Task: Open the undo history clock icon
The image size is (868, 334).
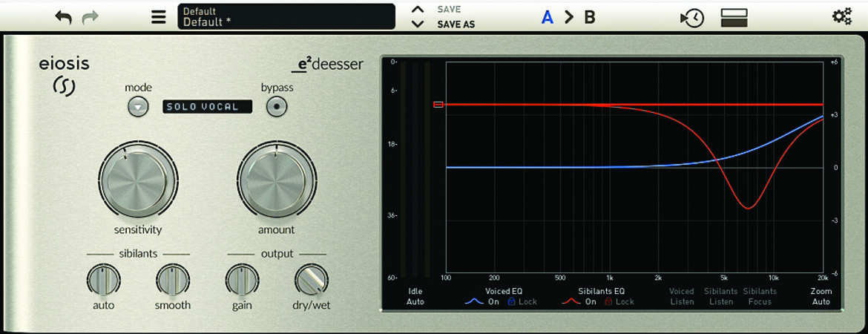Action: click(x=692, y=18)
